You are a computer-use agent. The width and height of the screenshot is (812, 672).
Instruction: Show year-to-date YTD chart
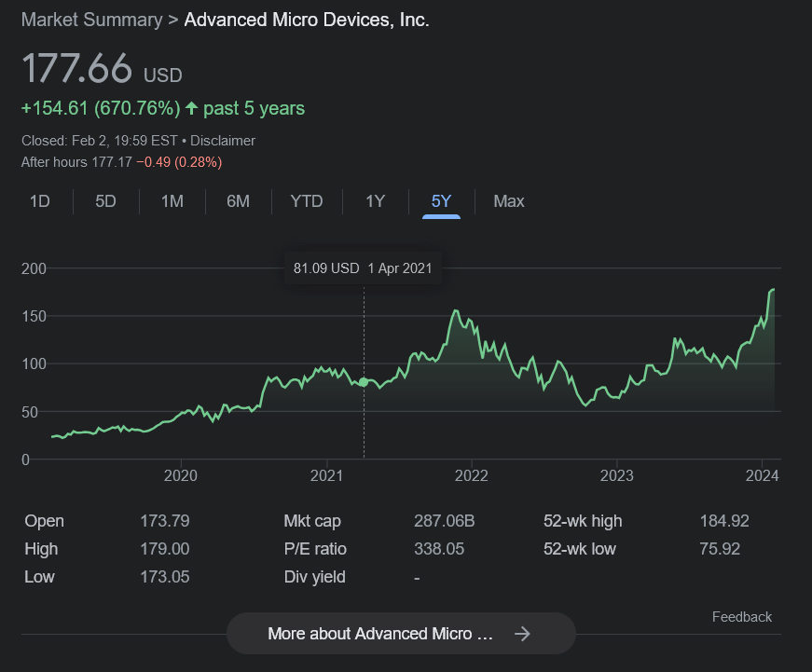click(x=307, y=201)
